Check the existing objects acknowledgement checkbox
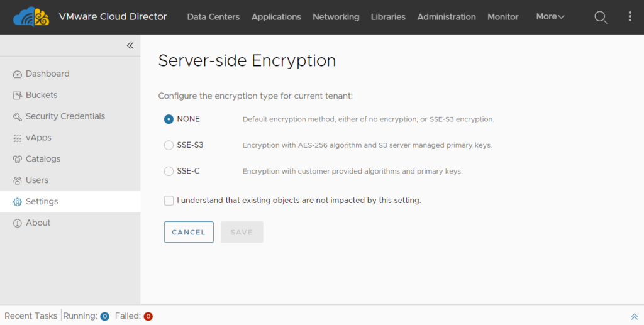The height and width of the screenshot is (325, 644). point(169,201)
